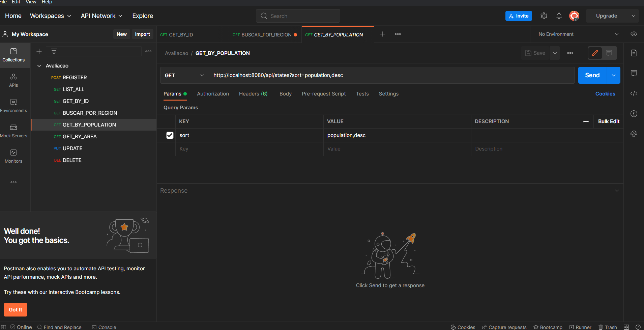
Task: Toggle the request sidebar preview eye icon
Action: click(x=634, y=34)
